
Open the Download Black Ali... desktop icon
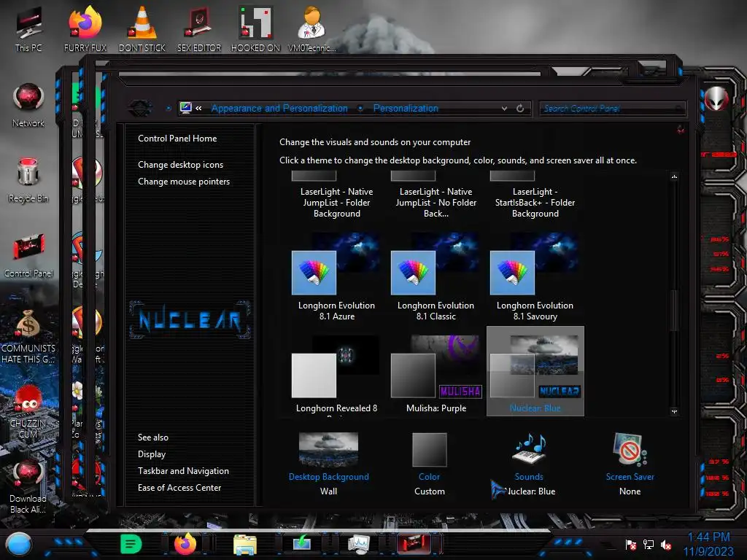(x=28, y=486)
